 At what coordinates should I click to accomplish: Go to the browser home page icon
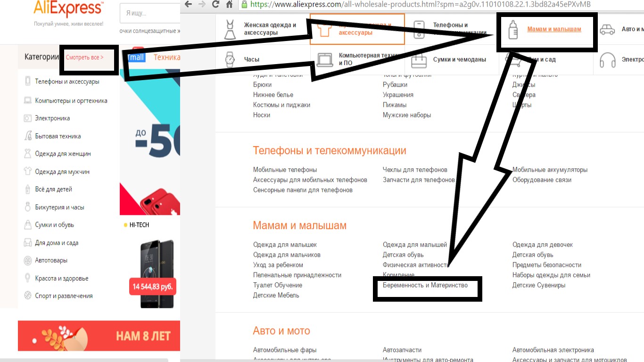click(x=229, y=4)
